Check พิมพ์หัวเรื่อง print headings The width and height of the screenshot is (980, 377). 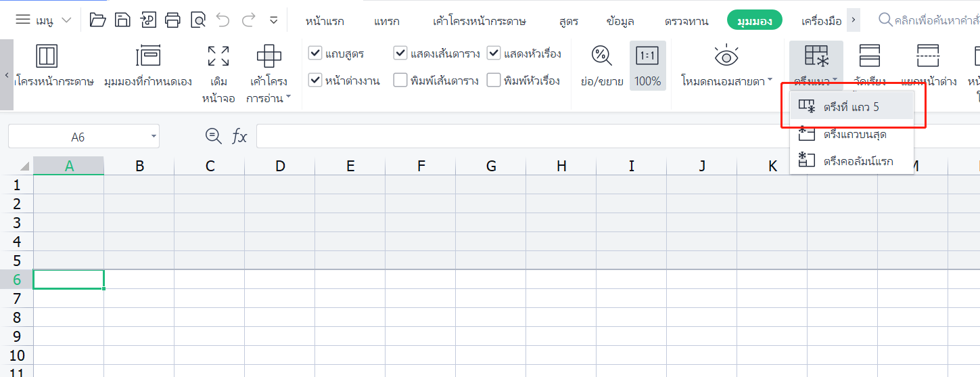pyautogui.click(x=494, y=81)
